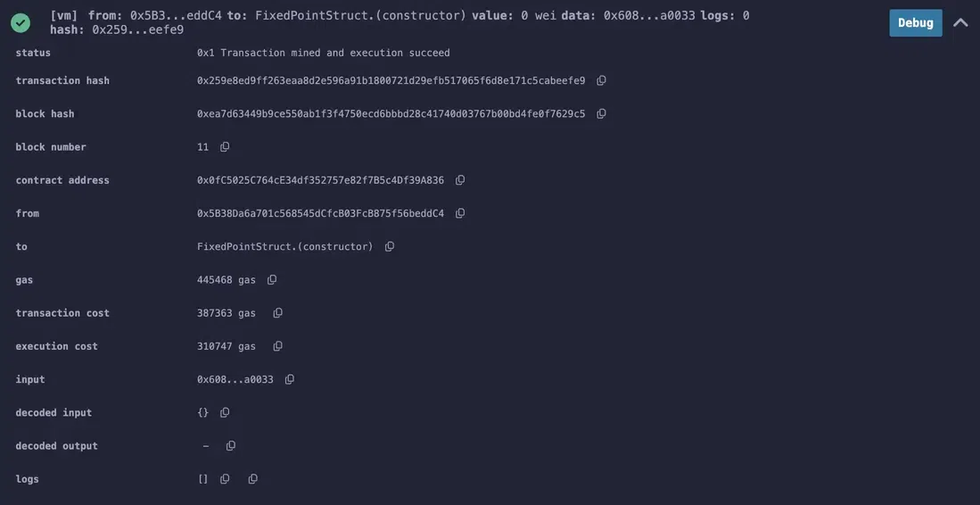The image size is (980, 505).
Task: Copy the transaction cost value
Action: 277,312
